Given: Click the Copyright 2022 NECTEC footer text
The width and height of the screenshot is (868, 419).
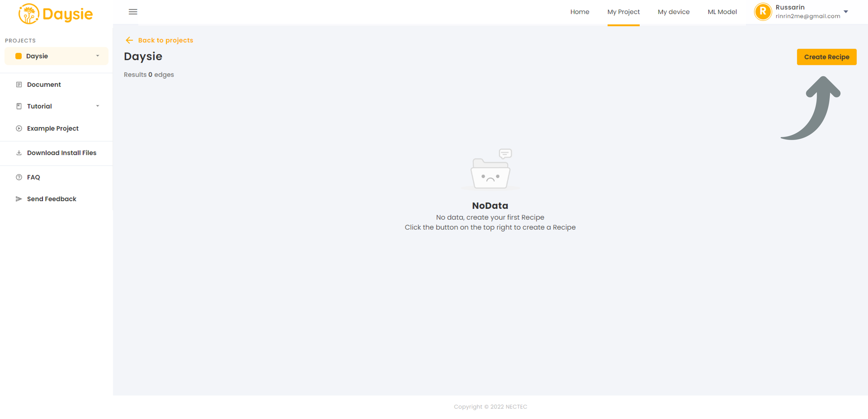Looking at the screenshot, I should click(490, 407).
